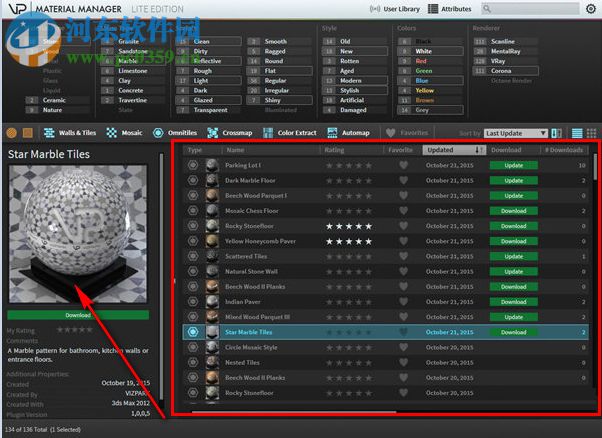The image size is (602, 438).
Task: Toggle the White color filter
Action: tap(430, 51)
